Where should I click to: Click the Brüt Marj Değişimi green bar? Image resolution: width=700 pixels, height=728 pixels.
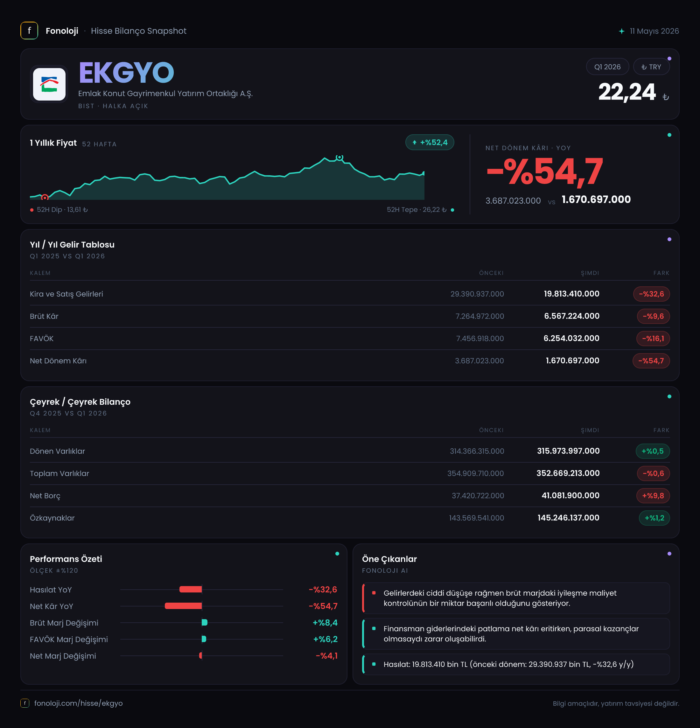point(205,622)
